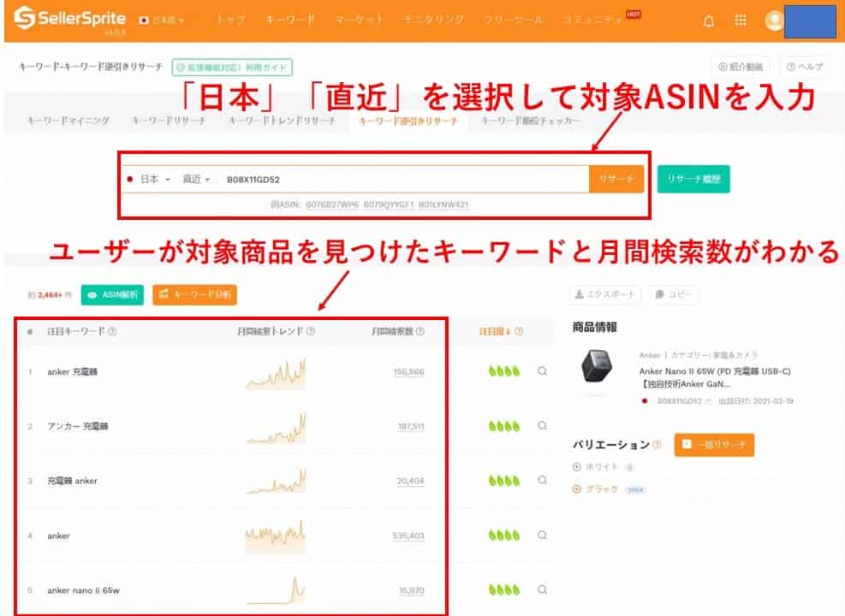Click example ASIN B079QYYGF1
Image resolution: width=845 pixels, height=616 pixels.
point(389,204)
